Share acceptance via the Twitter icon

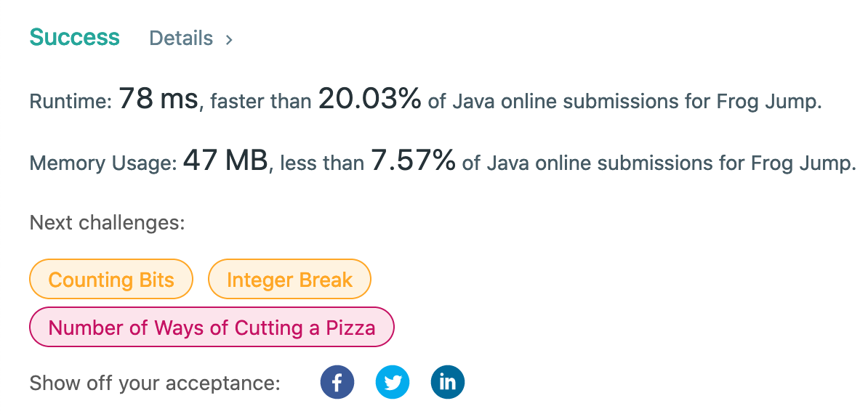(x=393, y=382)
